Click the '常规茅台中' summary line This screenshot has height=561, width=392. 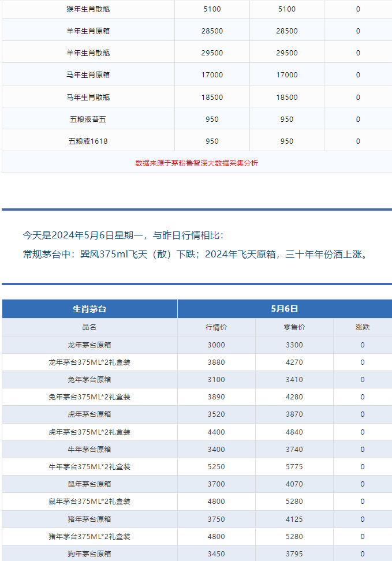click(x=196, y=255)
